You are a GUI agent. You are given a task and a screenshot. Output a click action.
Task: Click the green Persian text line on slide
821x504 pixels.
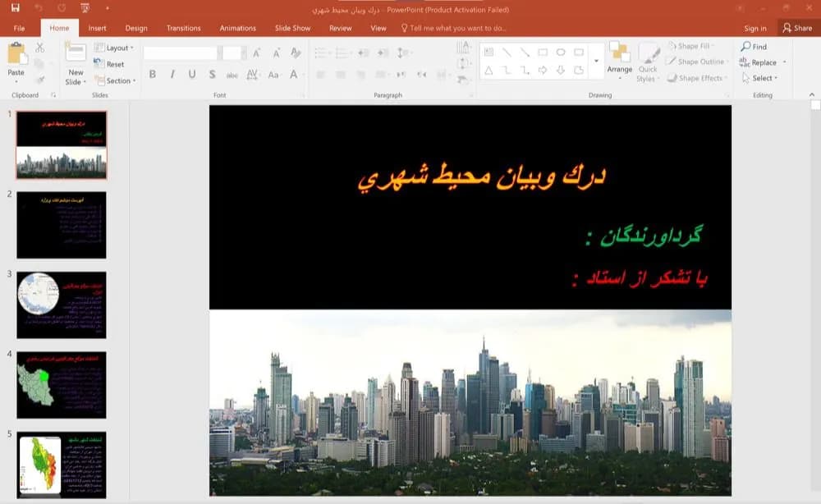pos(644,236)
